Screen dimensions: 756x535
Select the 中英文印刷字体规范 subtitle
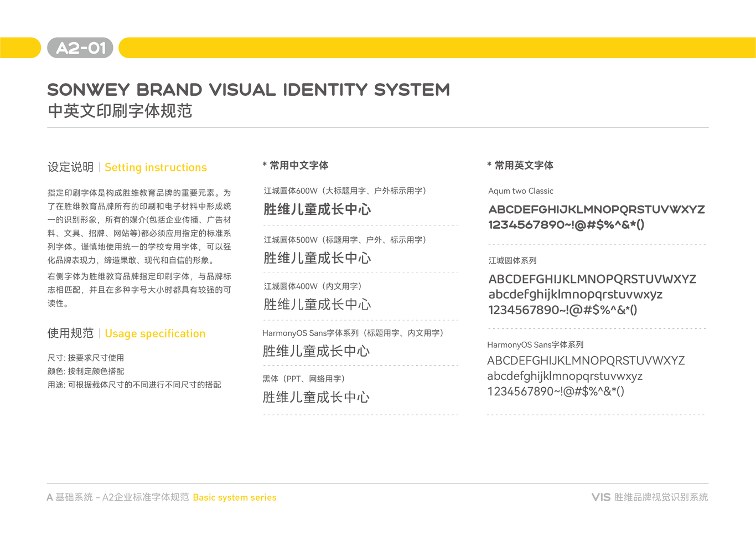pos(120,111)
